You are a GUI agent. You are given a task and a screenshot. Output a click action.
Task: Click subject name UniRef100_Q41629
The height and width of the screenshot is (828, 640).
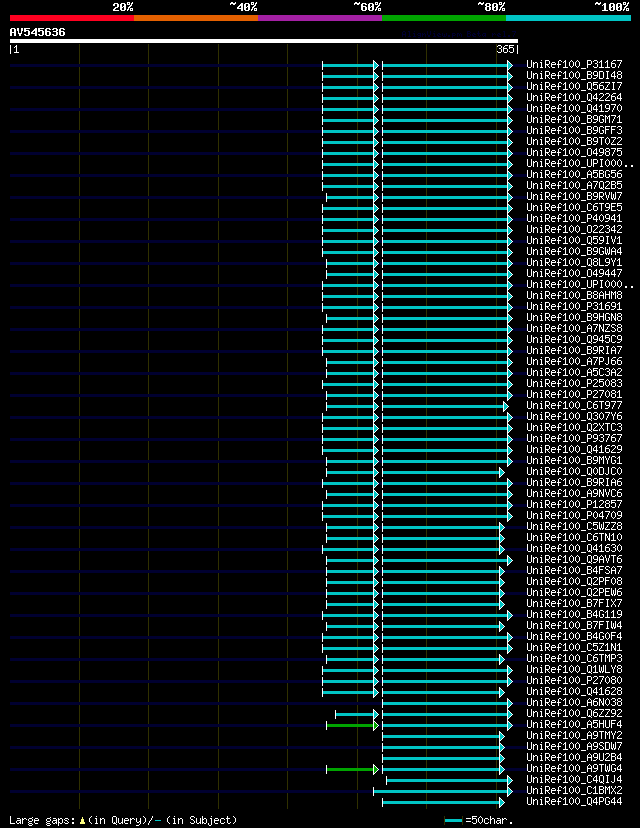tap(574, 449)
